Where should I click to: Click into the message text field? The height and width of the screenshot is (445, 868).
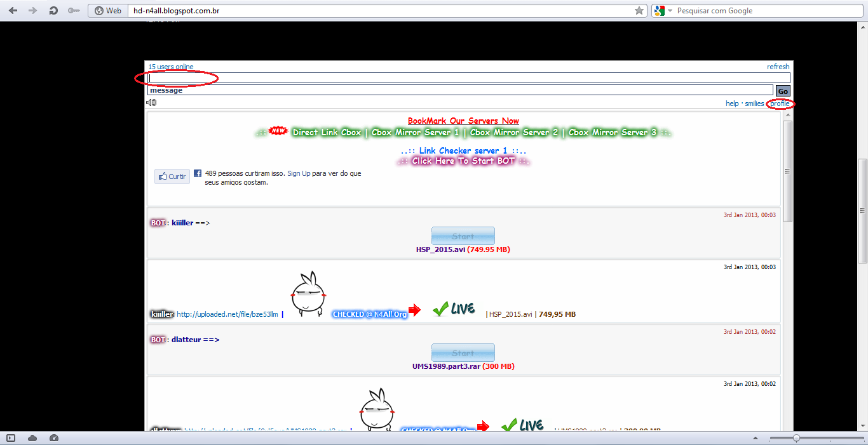460,90
